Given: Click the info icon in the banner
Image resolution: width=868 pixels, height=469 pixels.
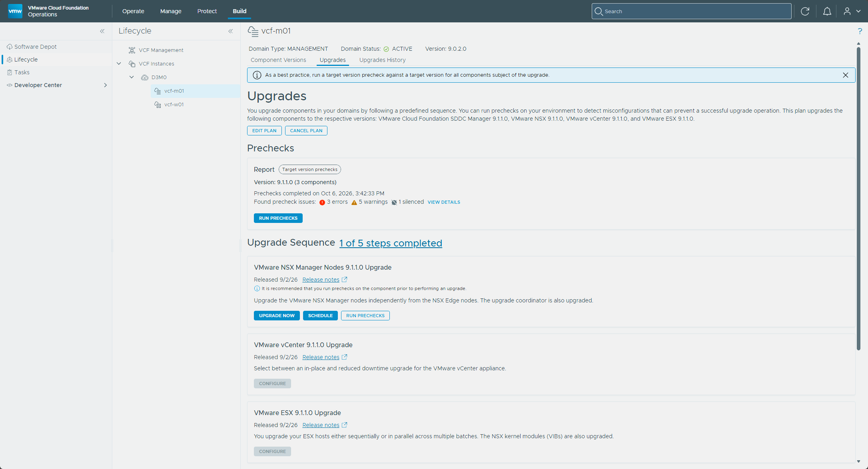Looking at the screenshot, I should tap(257, 75).
